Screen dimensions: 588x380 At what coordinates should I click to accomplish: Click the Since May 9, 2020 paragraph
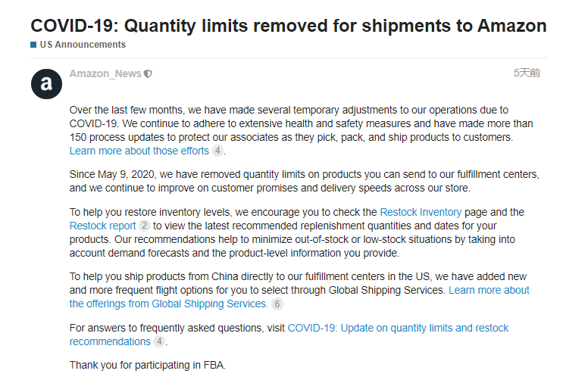[304, 181]
